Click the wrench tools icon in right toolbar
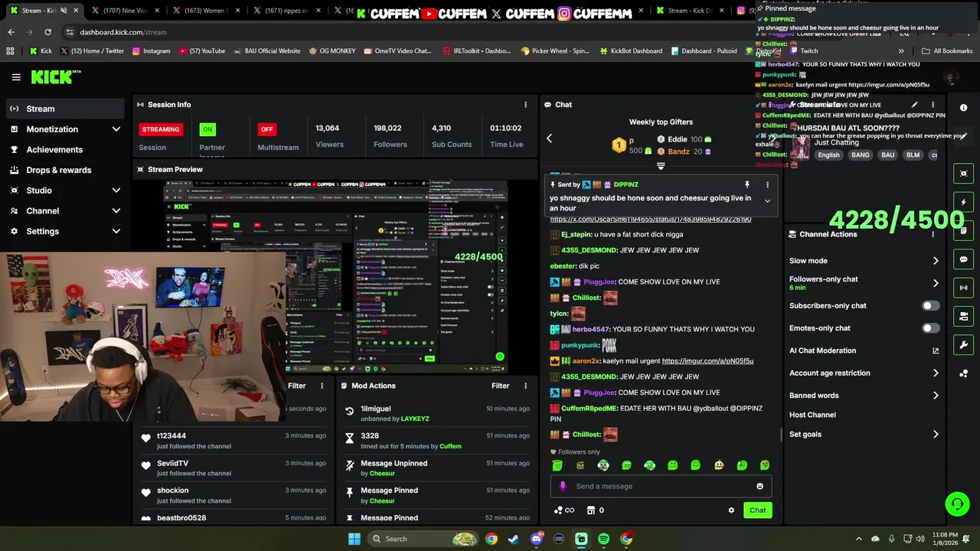This screenshot has width=980, height=551. click(x=963, y=344)
